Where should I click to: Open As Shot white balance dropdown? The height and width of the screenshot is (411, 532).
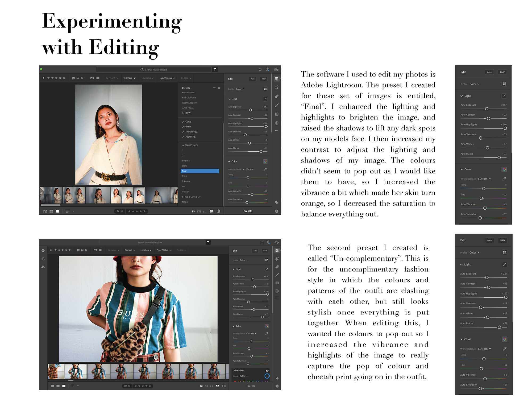click(x=248, y=169)
